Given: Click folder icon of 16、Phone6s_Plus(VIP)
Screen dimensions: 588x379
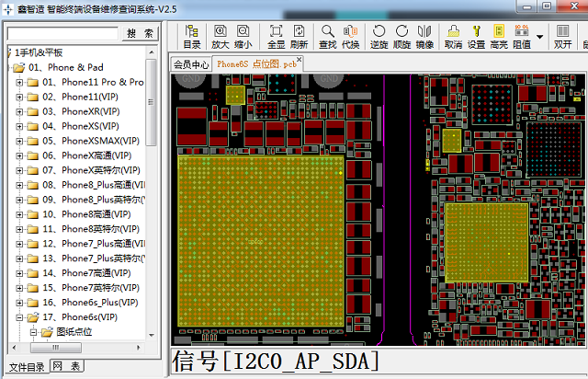Looking at the screenshot, I should pos(33,303).
